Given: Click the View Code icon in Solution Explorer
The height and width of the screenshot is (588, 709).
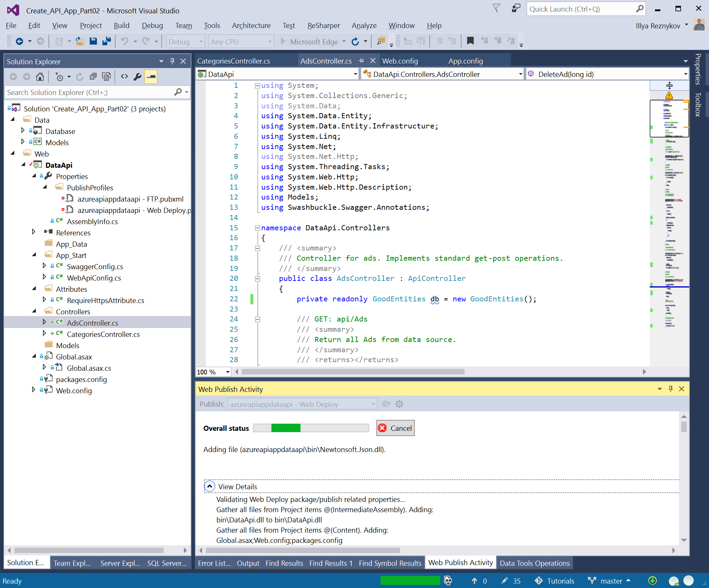Looking at the screenshot, I should (x=124, y=77).
